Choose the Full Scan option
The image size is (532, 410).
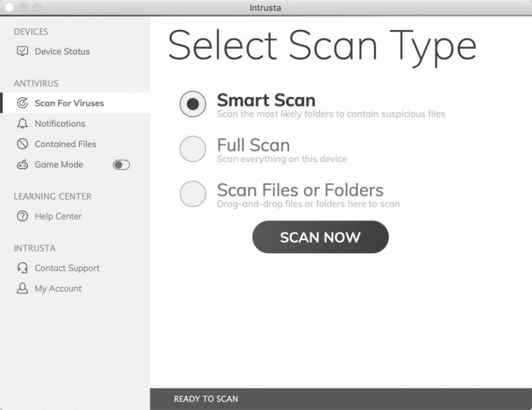click(x=193, y=149)
